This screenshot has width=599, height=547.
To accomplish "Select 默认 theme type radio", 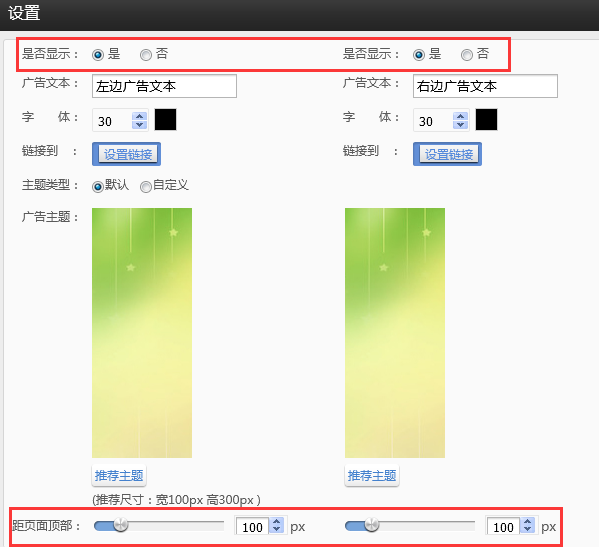I will coord(98,187).
